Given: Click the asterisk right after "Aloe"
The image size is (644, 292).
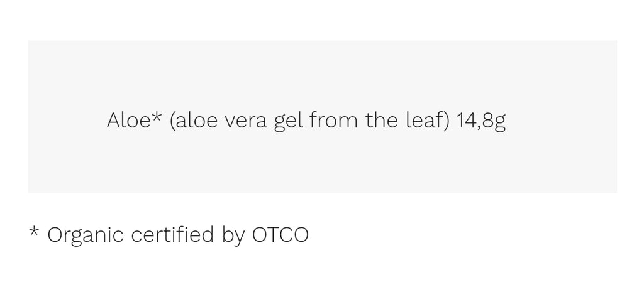Looking at the screenshot, I should [157, 116].
